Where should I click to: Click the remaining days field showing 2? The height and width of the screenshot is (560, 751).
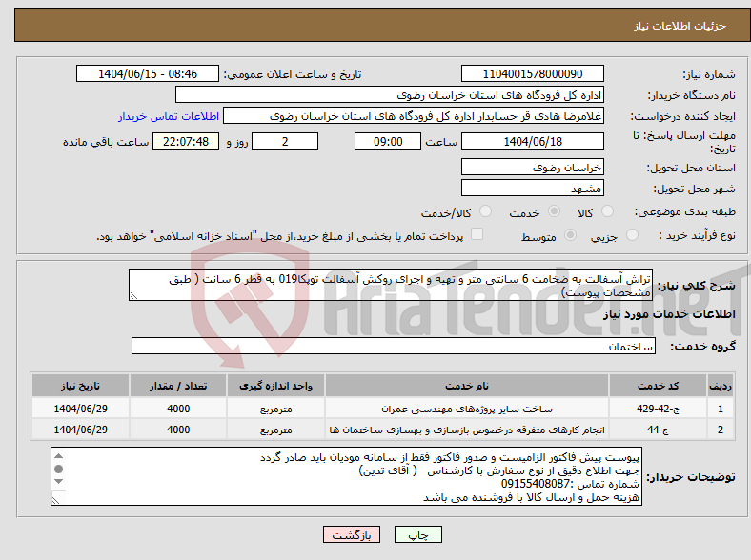pyautogui.click(x=285, y=142)
